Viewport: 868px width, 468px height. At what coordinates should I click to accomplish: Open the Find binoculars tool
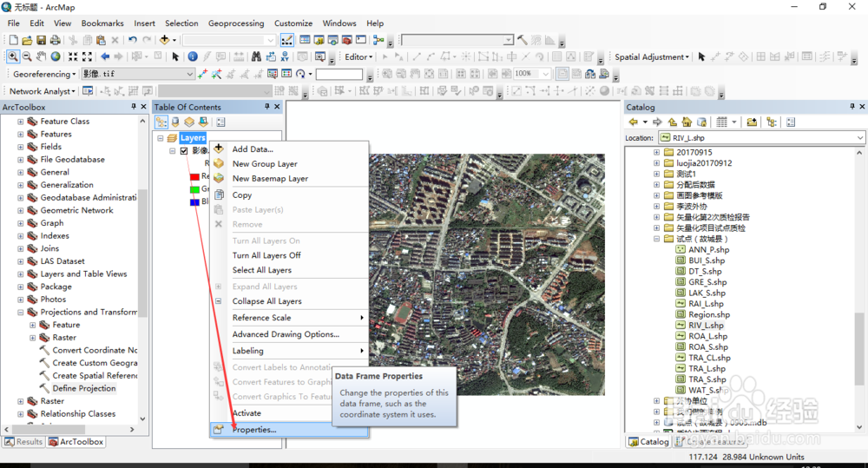[256, 56]
